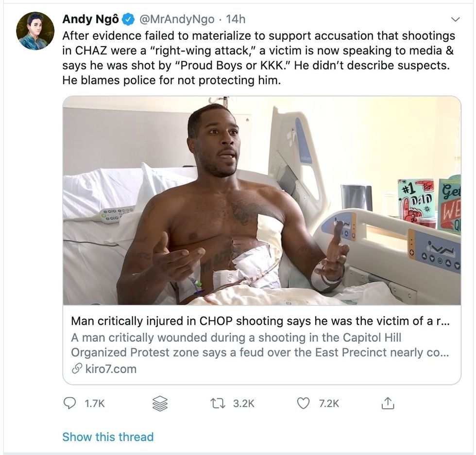Open the 14h timestamp link
Viewport: 476px width, 455px height.
point(236,19)
